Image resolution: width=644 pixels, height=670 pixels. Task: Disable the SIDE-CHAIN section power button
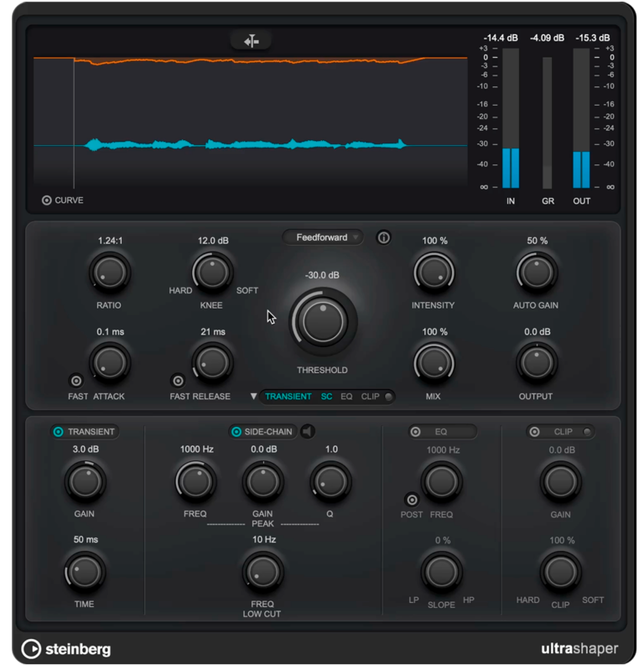click(236, 432)
